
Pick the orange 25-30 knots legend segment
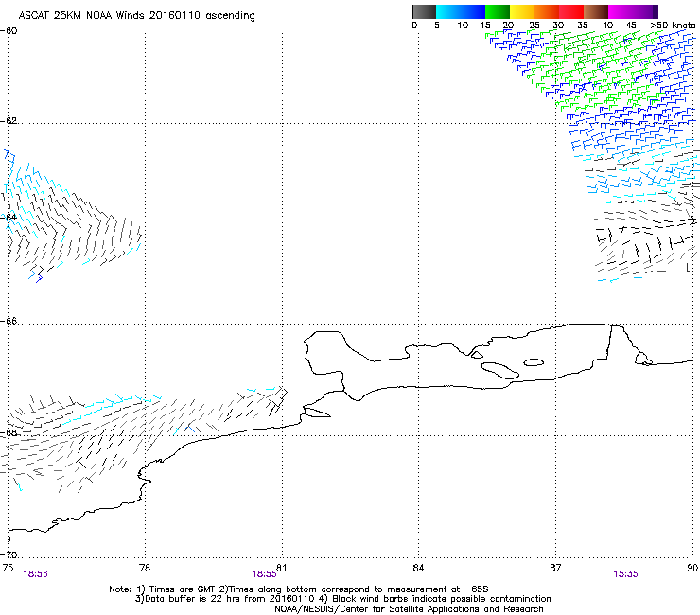(x=547, y=11)
